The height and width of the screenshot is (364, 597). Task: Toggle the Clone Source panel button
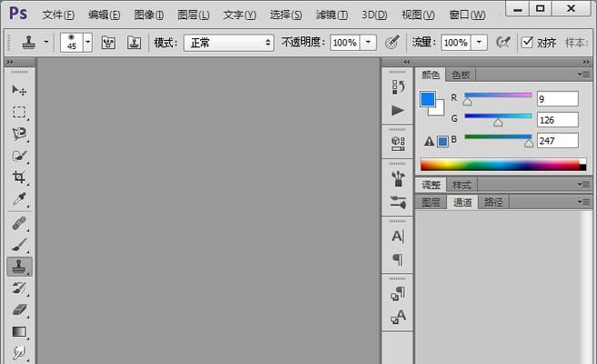(134, 43)
